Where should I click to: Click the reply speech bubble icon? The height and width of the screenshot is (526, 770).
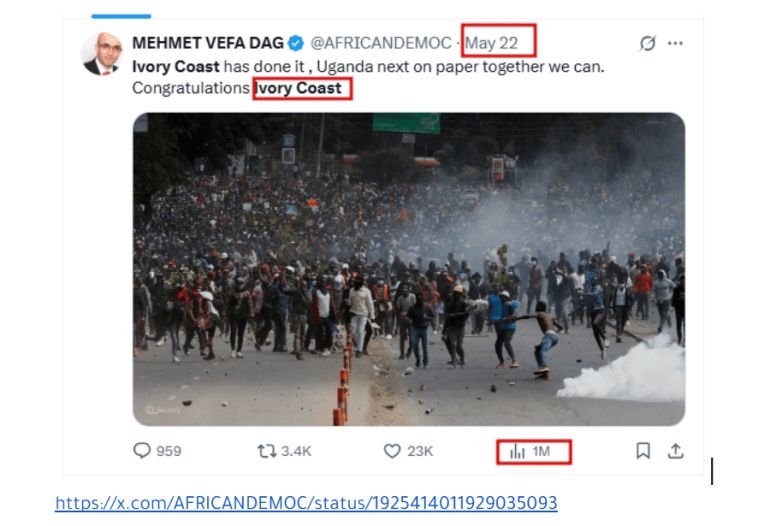click(x=142, y=450)
